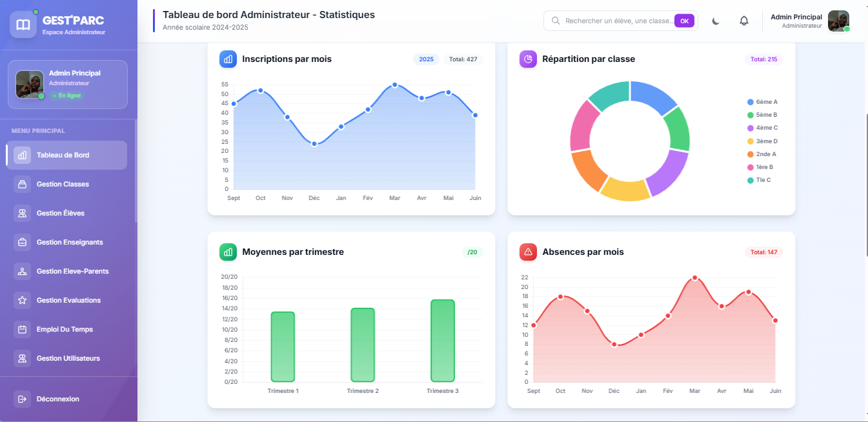Click the Absences par mois warning icon
Viewport: 868px width, 422px height.
tap(528, 252)
